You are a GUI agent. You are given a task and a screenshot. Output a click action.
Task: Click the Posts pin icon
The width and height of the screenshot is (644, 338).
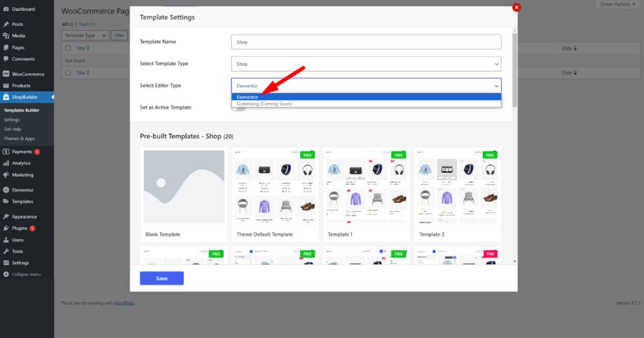pyautogui.click(x=6, y=25)
